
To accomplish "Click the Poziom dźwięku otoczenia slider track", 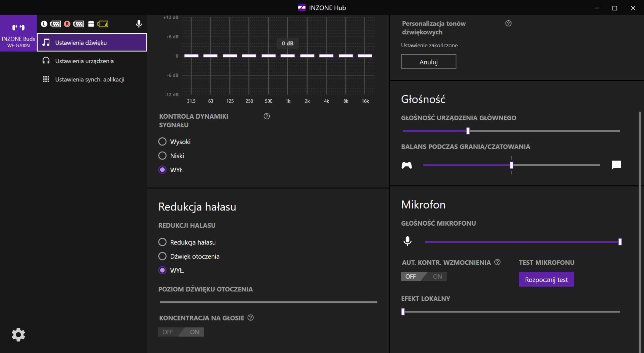I will pos(268,302).
